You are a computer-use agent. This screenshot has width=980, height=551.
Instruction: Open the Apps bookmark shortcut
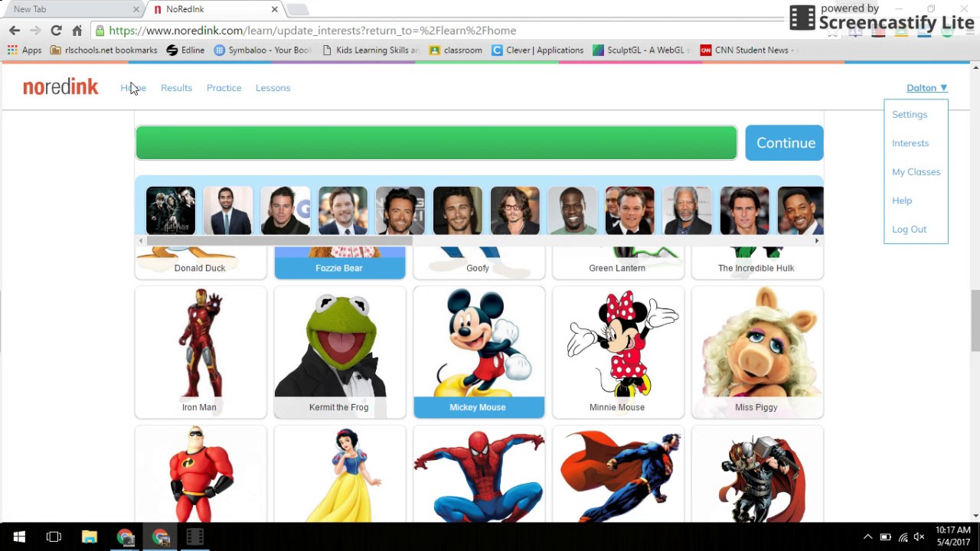(x=24, y=51)
